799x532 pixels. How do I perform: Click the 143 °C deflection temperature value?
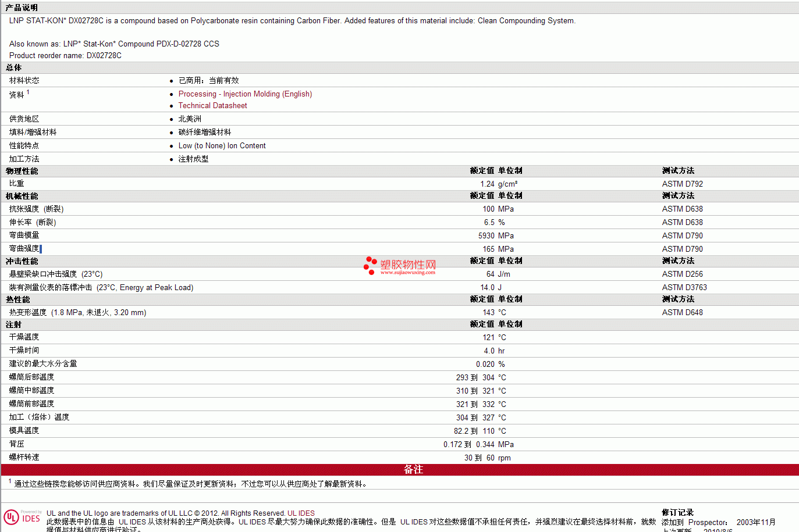(x=495, y=313)
